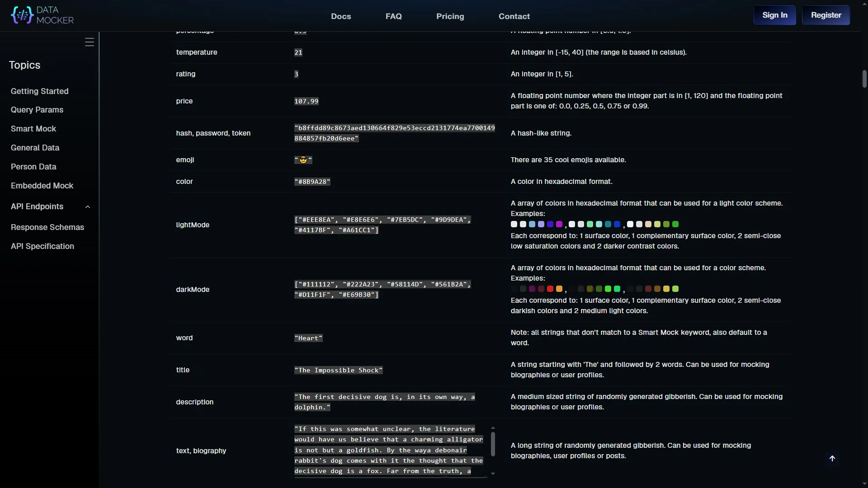Click "A hash-like string." description
868x488 pixels.
(x=541, y=133)
